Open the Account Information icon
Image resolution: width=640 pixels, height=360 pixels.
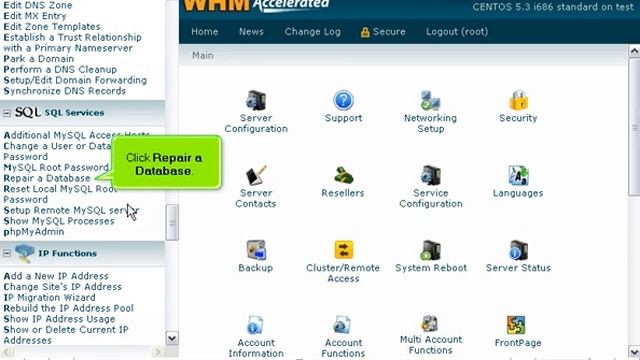pyautogui.click(x=256, y=325)
